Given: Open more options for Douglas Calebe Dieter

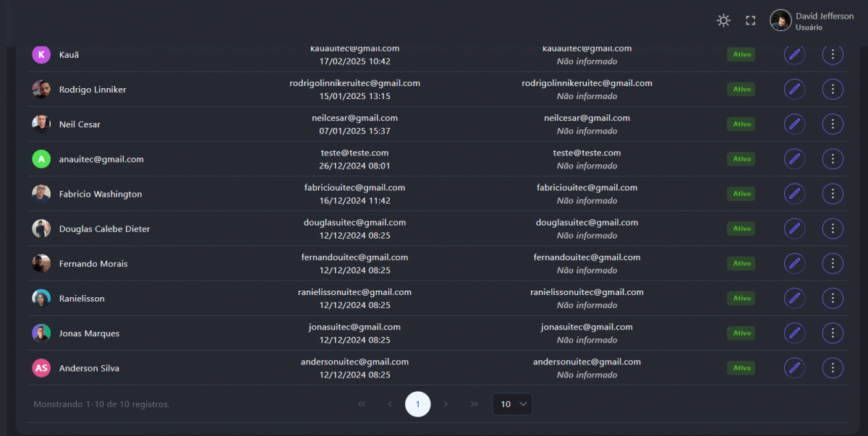Looking at the screenshot, I should point(833,228).
